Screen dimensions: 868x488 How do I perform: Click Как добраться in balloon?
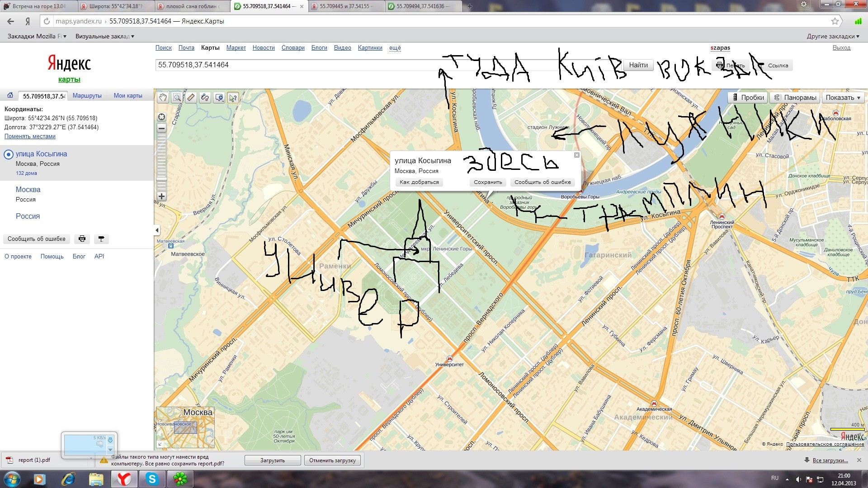(x=419, y=182)
